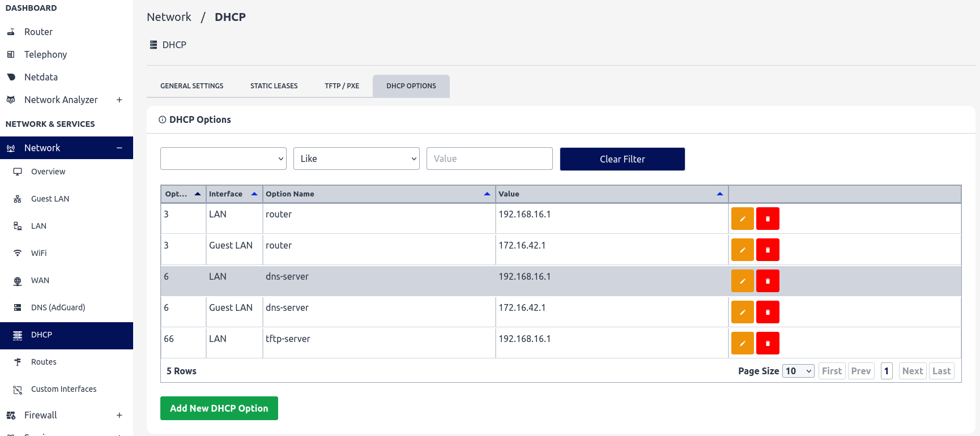
Task: Go to First page
Action: (x=832, y=371)
